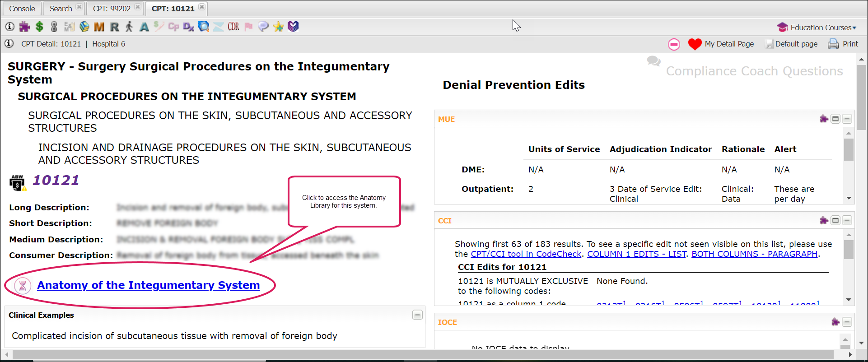The image size is (868, 362).
Task: Click the teal letter A toolbar icon
Action: click(x=144, y=27)
